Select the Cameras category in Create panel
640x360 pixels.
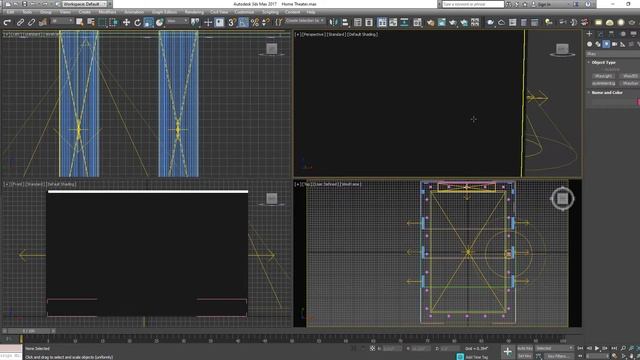pos(615,44)
